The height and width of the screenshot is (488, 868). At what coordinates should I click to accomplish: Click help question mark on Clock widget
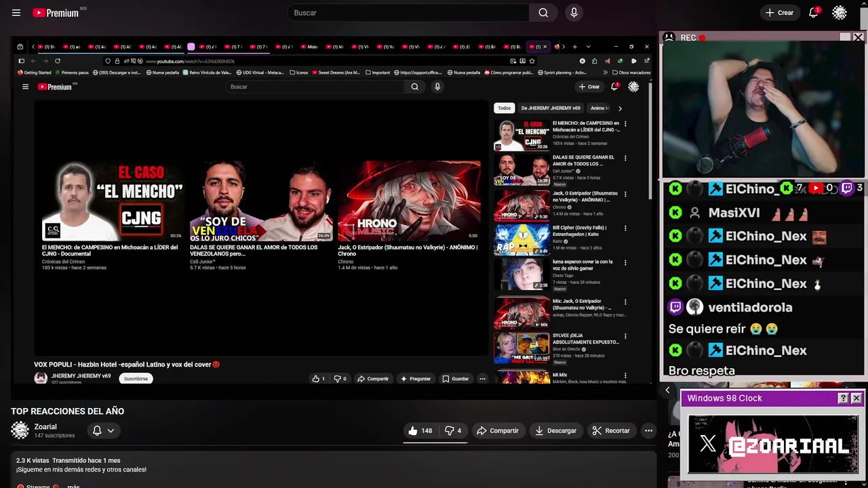point(843,399)
